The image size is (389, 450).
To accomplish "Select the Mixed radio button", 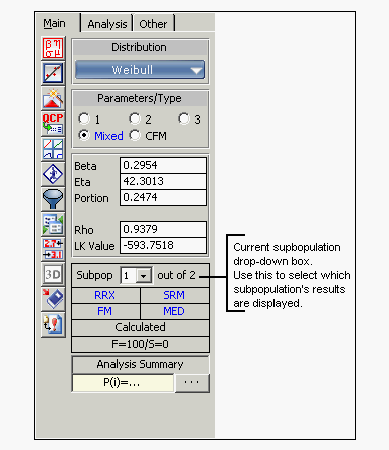I will (x=84, y=135).
